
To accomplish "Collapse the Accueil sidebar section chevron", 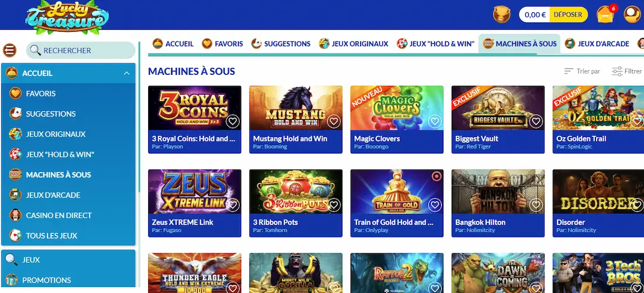I will pyautogui.click(x=126, y=73).
